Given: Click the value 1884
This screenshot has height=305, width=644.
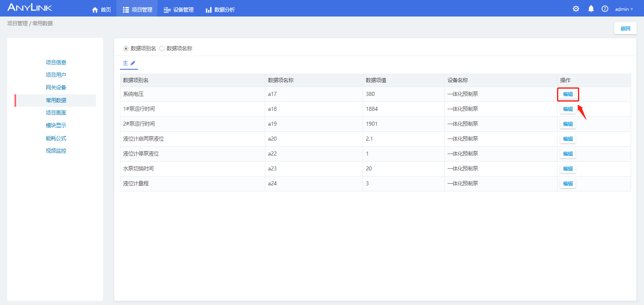Looking at the screenshot, I should (x=372, y=109).
